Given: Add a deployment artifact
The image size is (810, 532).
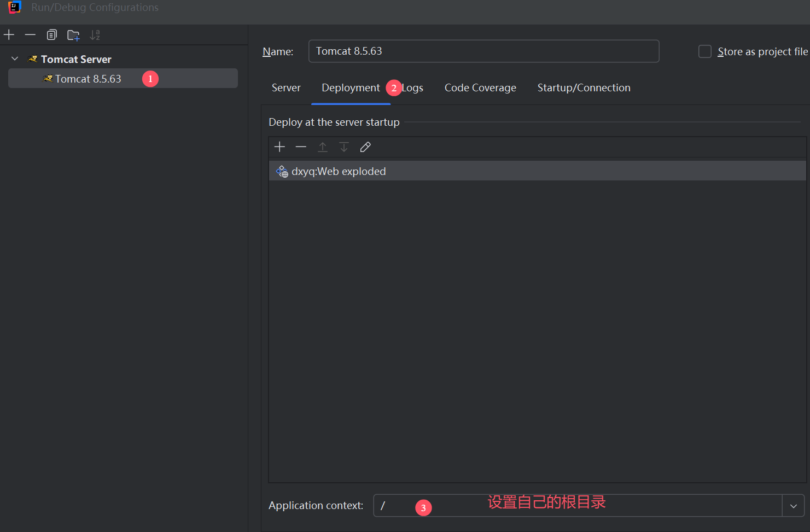Looking at the screenshot, I should 279,147.
